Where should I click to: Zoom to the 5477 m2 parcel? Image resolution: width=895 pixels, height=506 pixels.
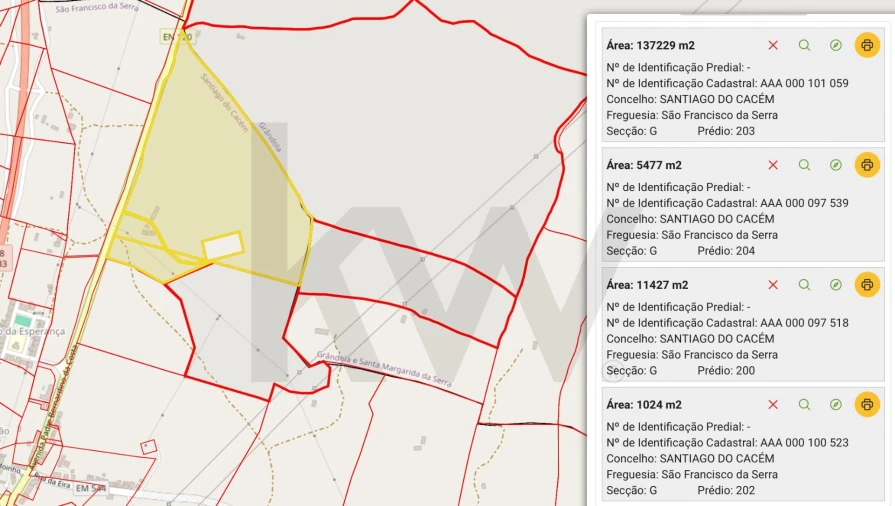tap(804, 165)
